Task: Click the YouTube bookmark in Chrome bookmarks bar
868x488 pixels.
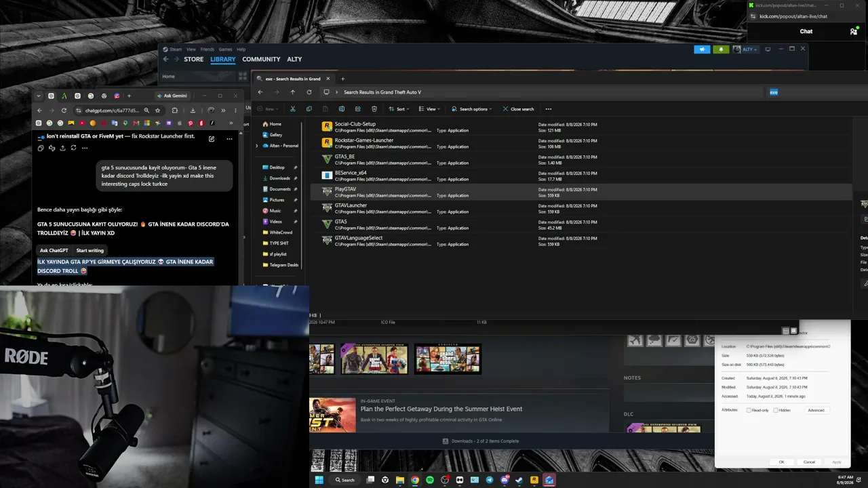Action: (82, 123)
